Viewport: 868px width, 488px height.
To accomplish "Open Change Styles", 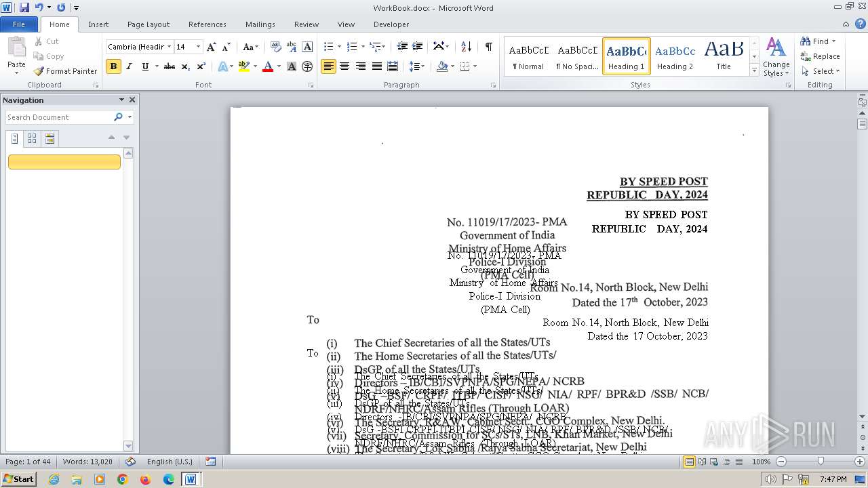I will [776, 57].
